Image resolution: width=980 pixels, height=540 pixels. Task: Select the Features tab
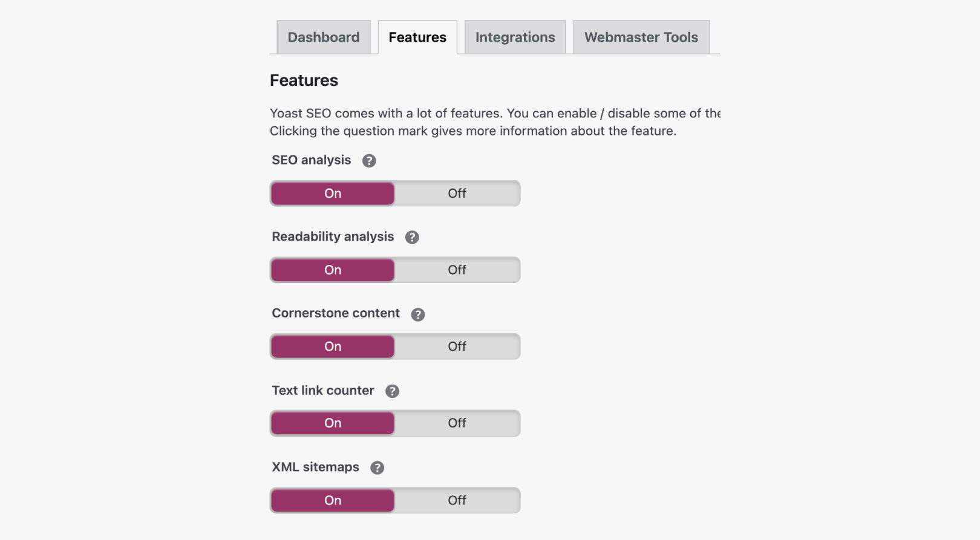417,37
